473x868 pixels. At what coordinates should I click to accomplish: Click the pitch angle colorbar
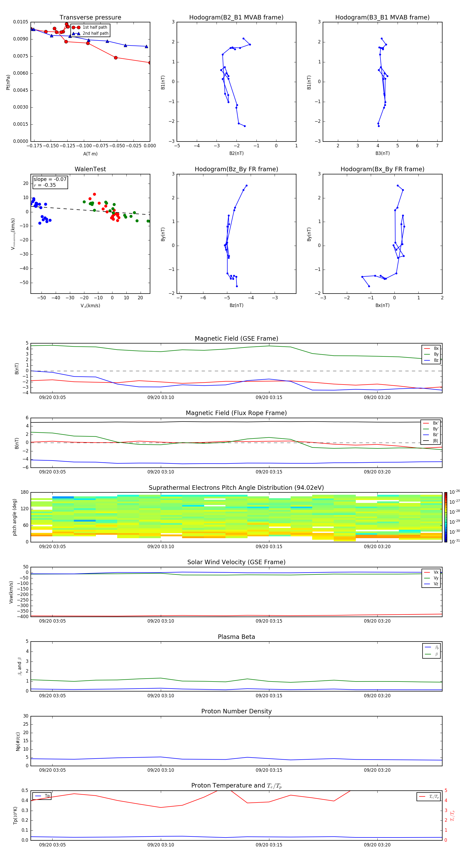click(446, 517)
